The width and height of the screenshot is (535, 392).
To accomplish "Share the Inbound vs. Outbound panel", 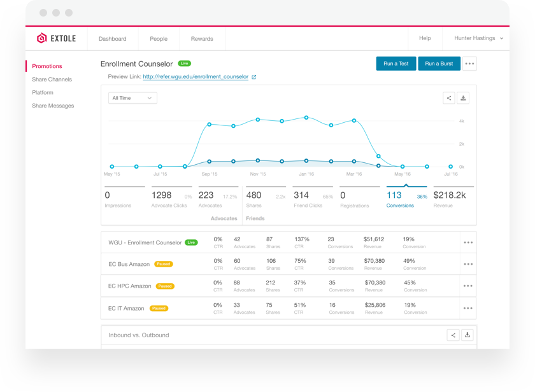I will [453, 335].
